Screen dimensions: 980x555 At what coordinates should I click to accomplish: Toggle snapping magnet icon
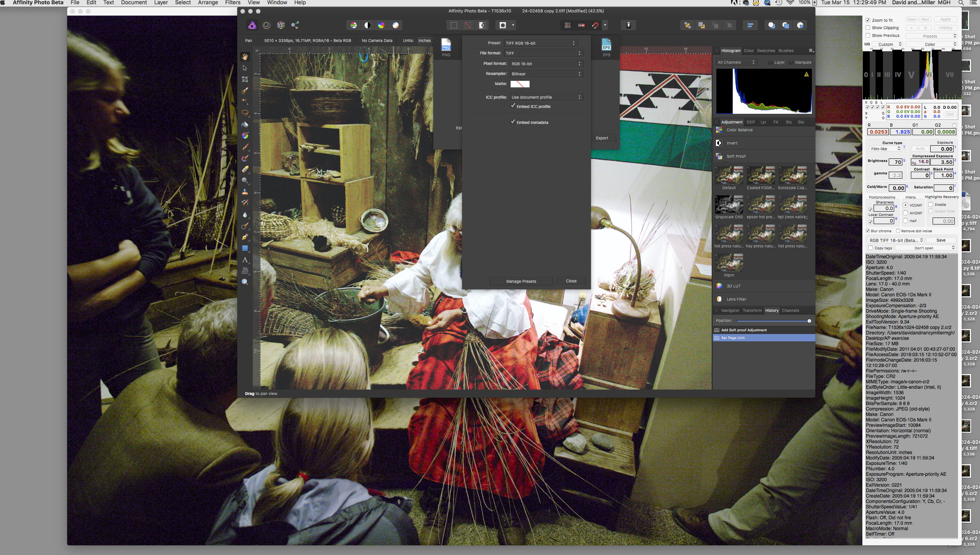(x=595, y=25)
